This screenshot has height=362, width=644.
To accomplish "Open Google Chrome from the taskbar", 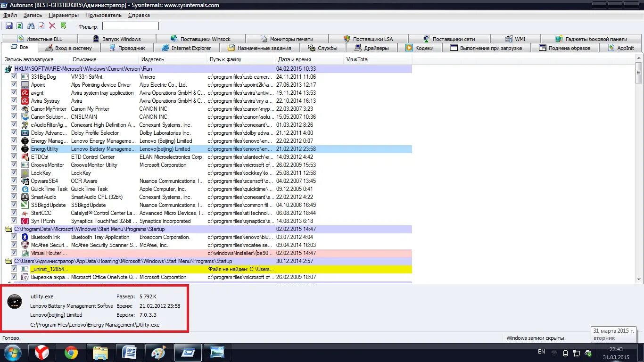I will coord(71,352).
